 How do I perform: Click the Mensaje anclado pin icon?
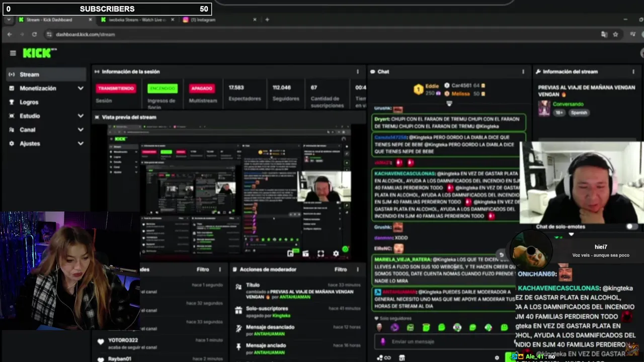click(238, 347)
